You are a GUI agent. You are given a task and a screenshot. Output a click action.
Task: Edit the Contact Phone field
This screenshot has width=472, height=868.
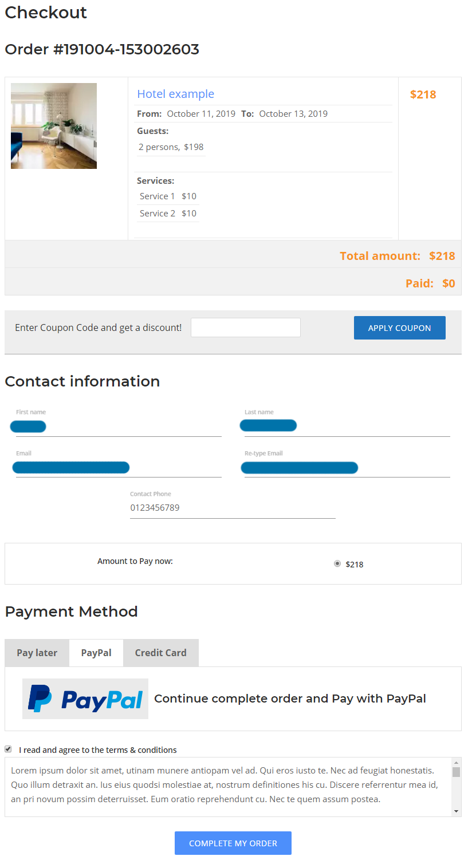pos(232,508)
